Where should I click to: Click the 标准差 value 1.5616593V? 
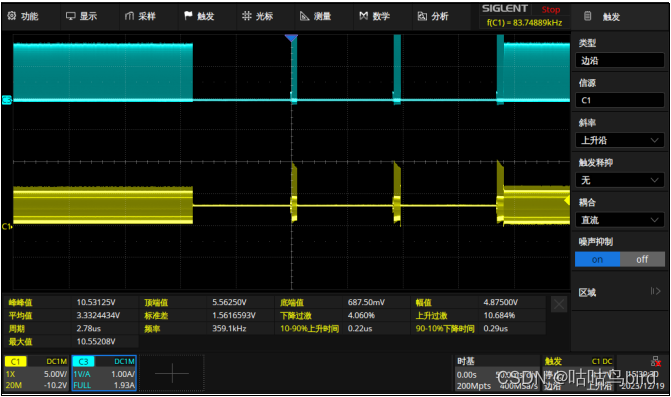234,316
